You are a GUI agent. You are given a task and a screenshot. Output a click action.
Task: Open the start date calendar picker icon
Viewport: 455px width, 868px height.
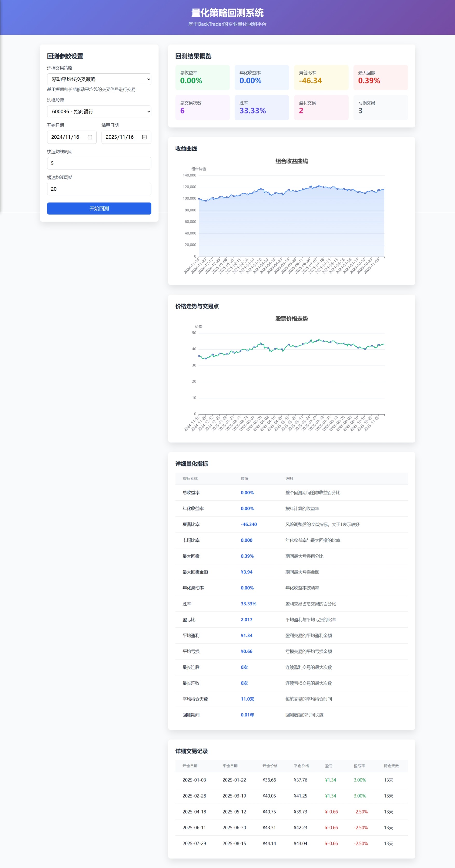click(x=90, y=137)
